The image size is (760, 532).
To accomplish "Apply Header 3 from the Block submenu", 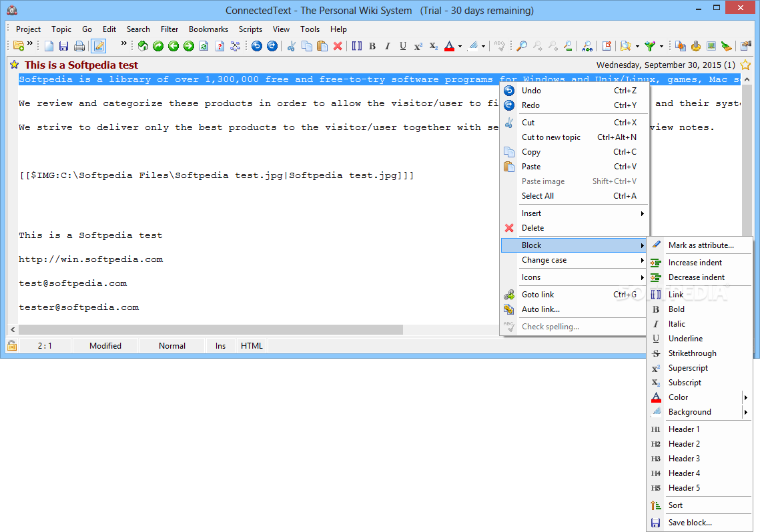I will [700, 459].
